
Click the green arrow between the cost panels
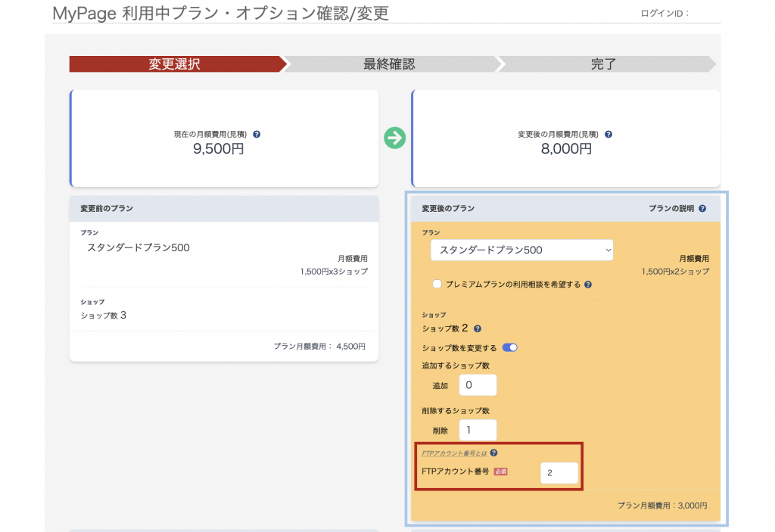pos(394,138)
